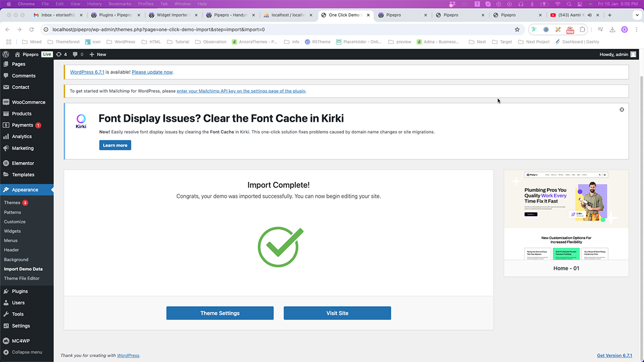Click the WordPress logo in admin bar
The image size is (644, 362).
(x=6, y=54)
